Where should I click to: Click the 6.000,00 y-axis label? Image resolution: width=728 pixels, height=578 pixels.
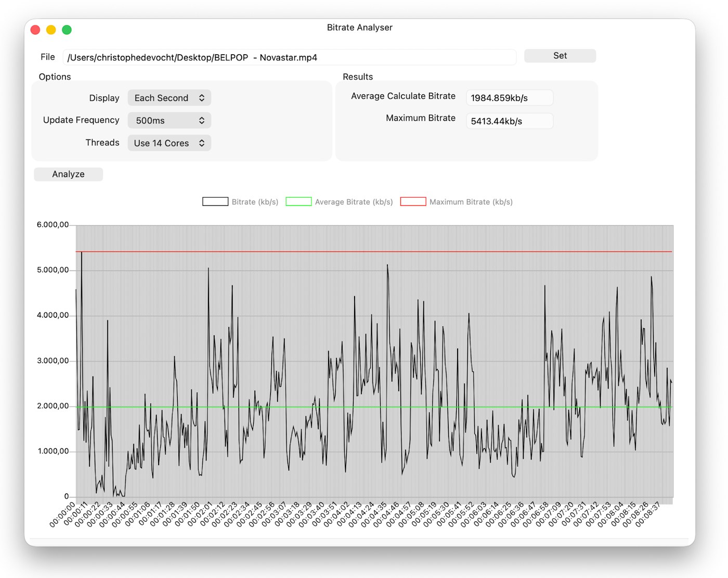tap(53, 225)
